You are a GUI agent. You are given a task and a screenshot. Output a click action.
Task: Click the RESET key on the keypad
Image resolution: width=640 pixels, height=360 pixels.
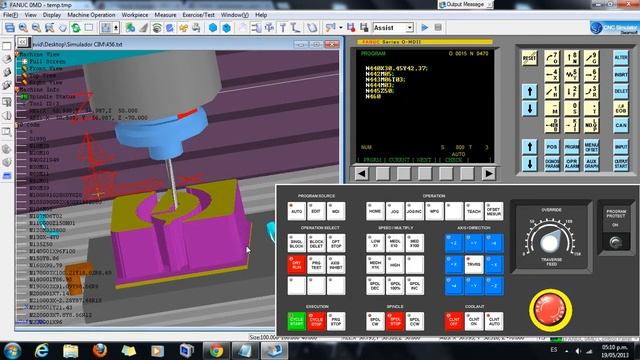529,58
